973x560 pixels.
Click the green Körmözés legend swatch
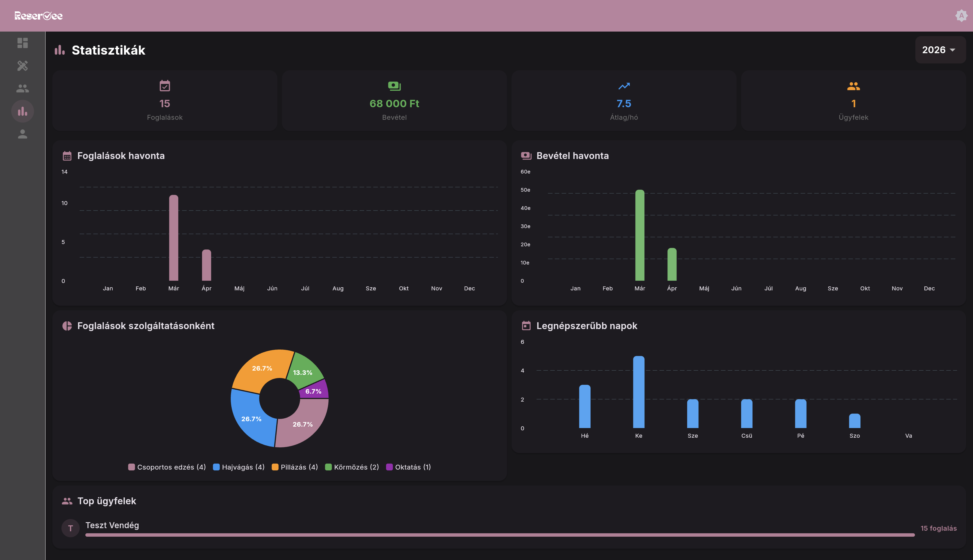click(328, 467)
